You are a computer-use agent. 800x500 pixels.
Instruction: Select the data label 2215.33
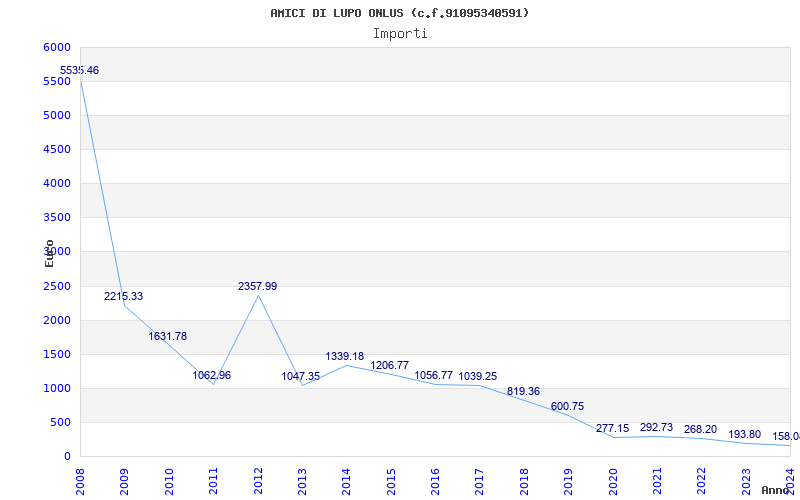click(x=123, y=296)
